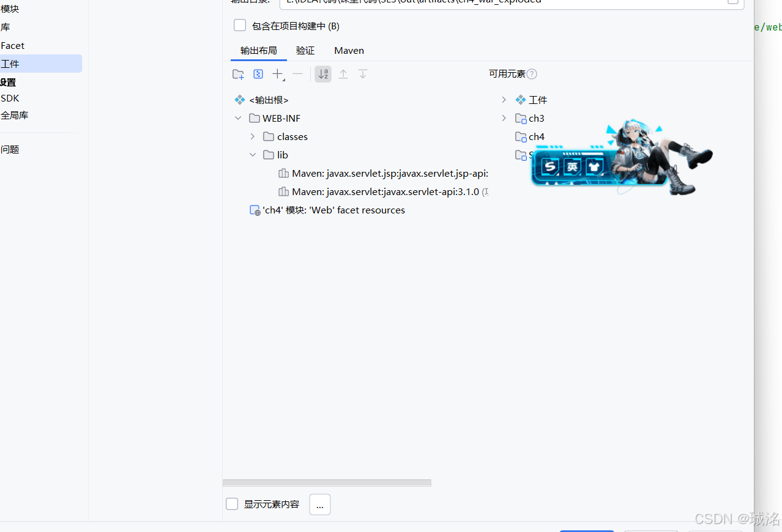
Task: Select 'ch4' 模块: 'Web' facet resources row
Action: [x=327, y=210]
